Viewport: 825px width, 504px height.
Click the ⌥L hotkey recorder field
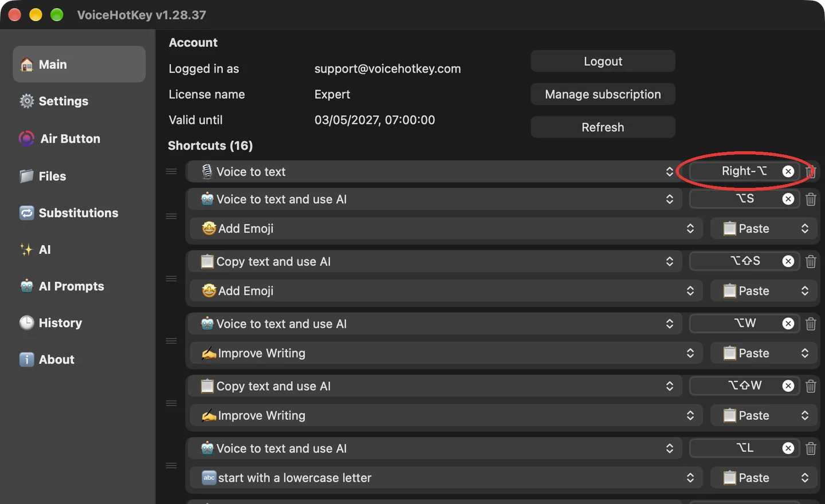(744, 448)
